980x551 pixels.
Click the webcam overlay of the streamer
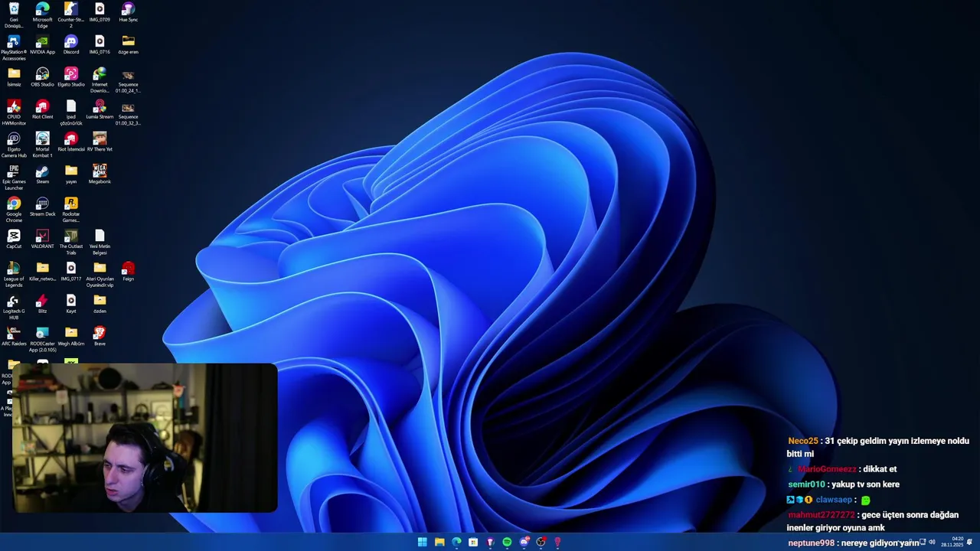[x=145, y=438]
